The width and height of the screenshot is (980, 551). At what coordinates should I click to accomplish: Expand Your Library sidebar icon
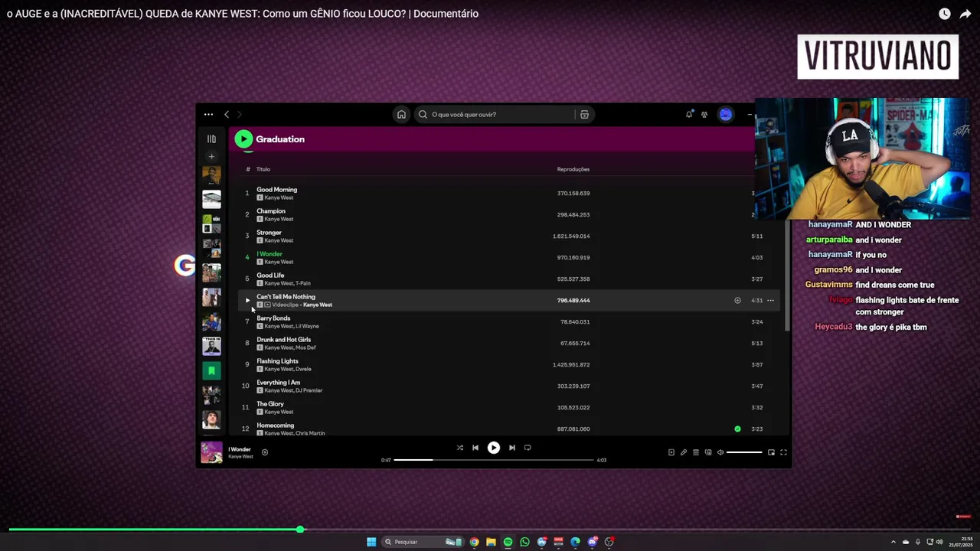coord(211,139)
